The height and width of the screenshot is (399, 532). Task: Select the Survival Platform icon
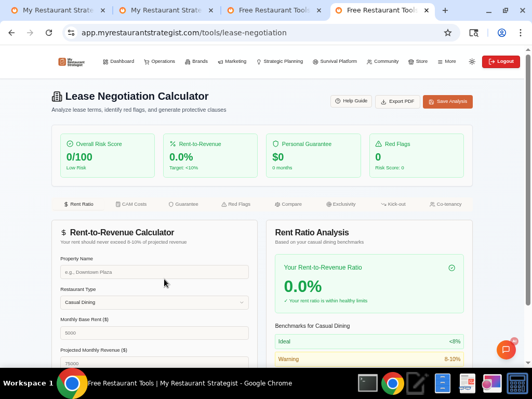[x=315, y=61]
